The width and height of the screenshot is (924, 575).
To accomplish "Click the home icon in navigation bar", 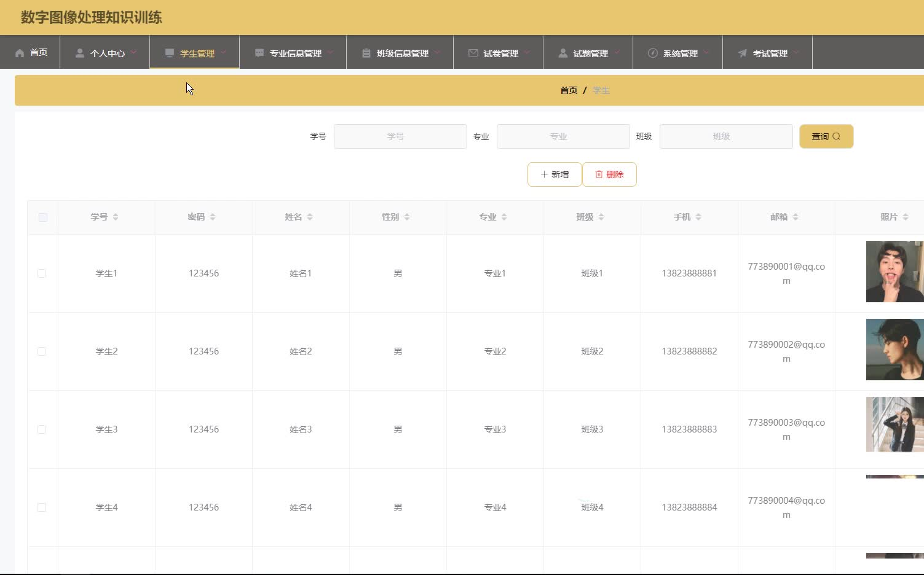I will click(x=20, y=53).
